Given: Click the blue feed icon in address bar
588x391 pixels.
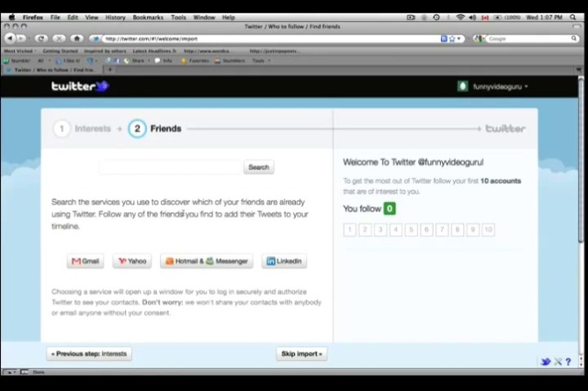Looking at the screenshot, I should pyautogui.click(x=444, y=39).
